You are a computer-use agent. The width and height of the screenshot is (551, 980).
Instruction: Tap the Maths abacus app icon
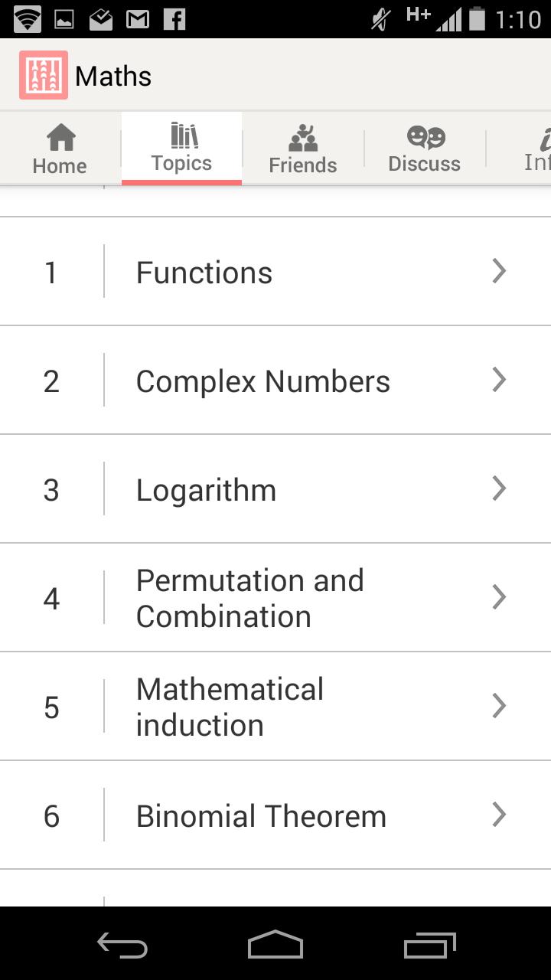tap(44, 75)
